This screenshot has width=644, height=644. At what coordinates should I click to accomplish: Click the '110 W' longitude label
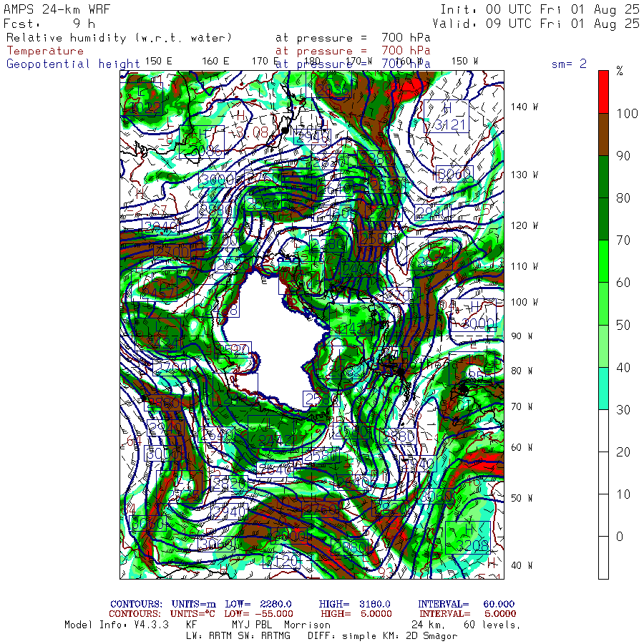[525, 266]
